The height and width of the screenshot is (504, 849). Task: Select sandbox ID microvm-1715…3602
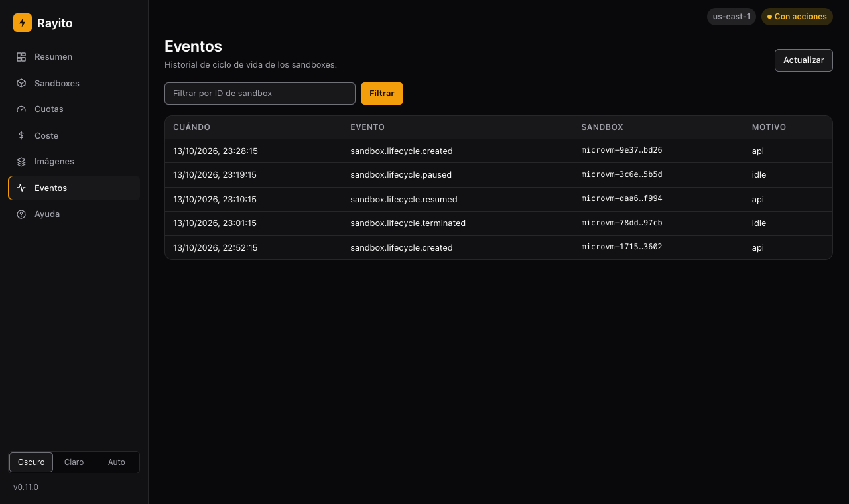(x=621, y=247)
